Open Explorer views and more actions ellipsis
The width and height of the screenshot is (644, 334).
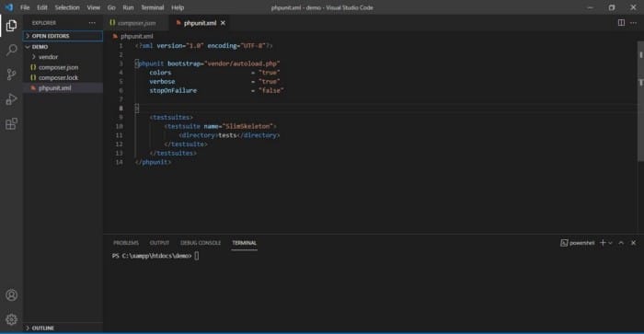pos(92,23)
